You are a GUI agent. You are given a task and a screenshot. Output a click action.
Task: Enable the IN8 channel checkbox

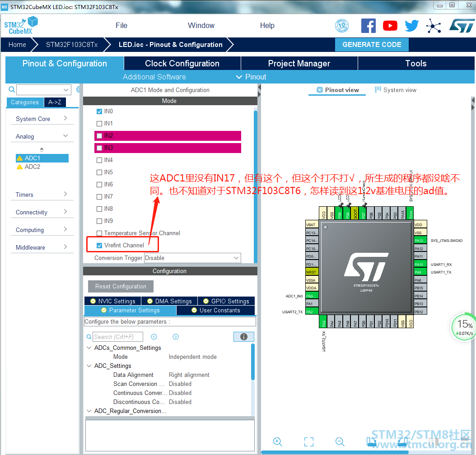tap(99, 209)
